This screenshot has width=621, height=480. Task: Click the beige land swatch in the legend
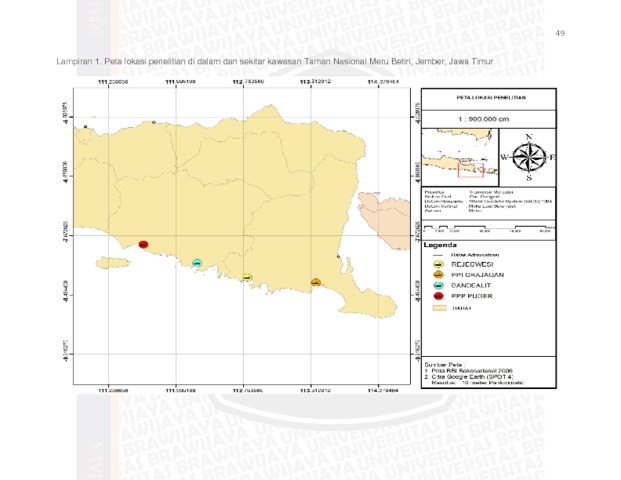click(x=439, y=308)
